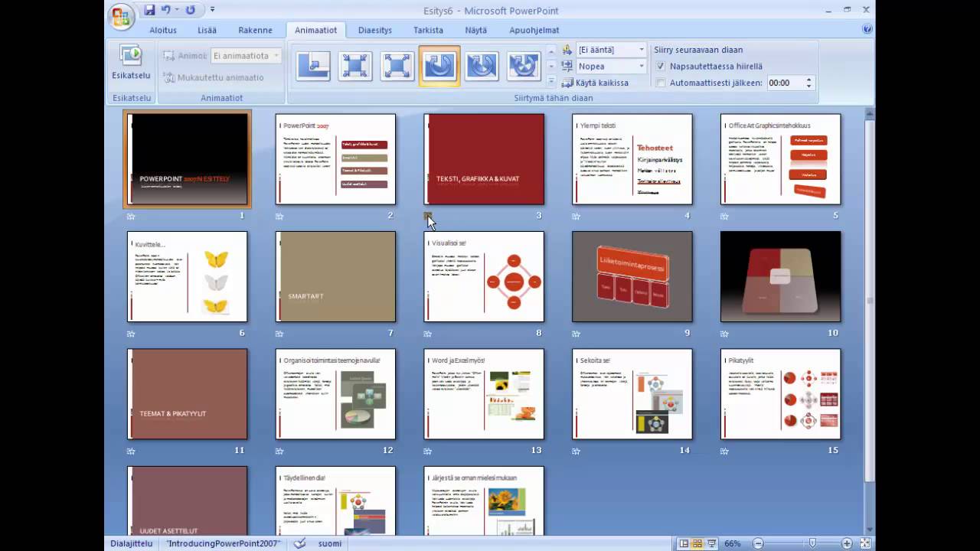Select slide 13 Word ja Excel myös
Screen dimensions: 980x551
point(484,394)
